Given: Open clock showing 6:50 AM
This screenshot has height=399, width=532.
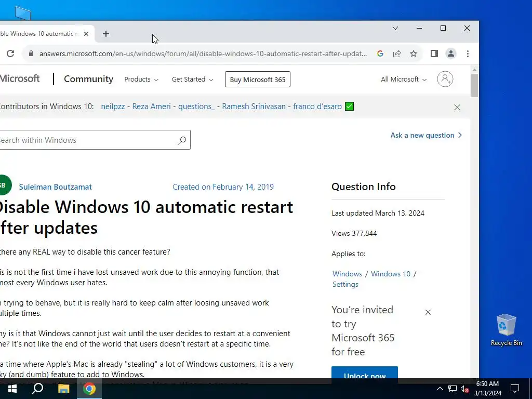Looking at the screenshot, I should pos(487,389).
